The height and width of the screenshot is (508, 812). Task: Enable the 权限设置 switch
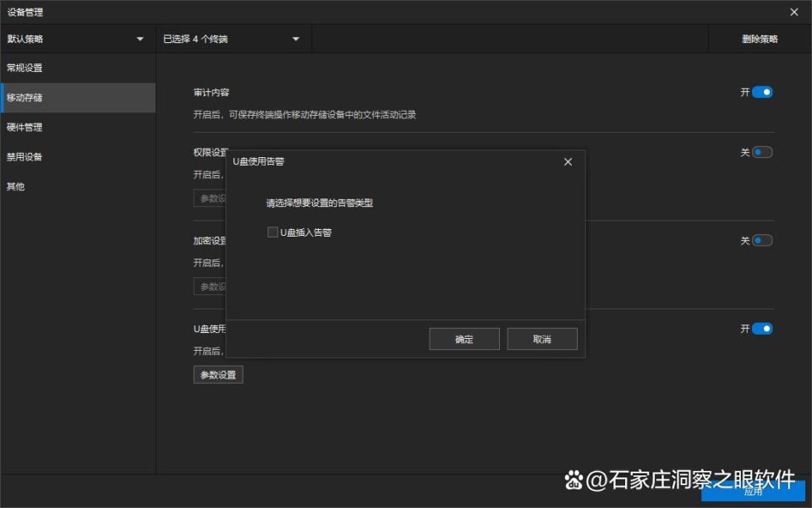point(762,152)
